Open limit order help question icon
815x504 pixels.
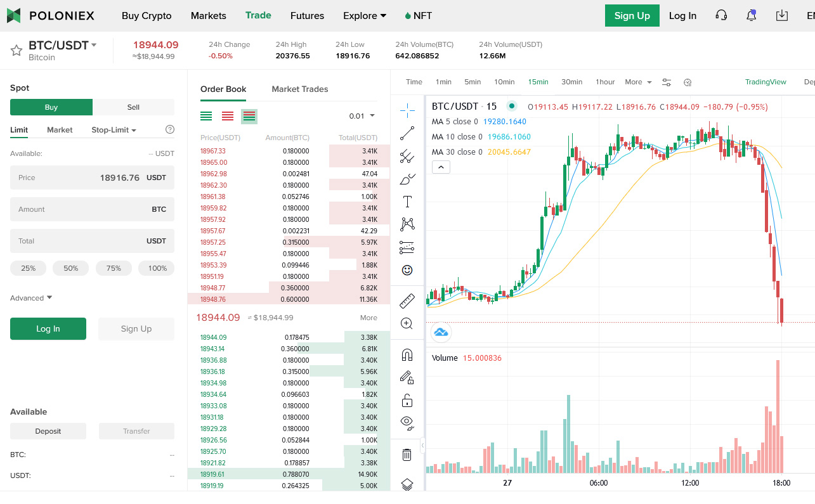(170, 129)
